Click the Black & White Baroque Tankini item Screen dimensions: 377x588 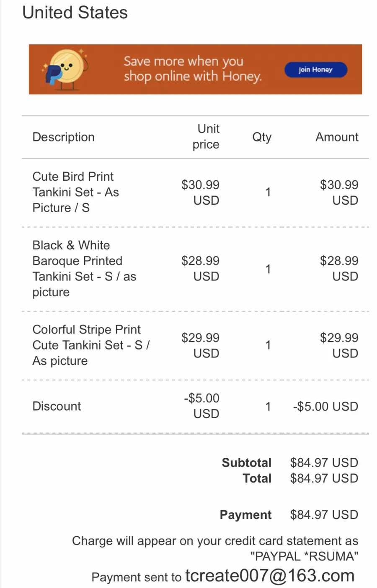coord(84,269)
